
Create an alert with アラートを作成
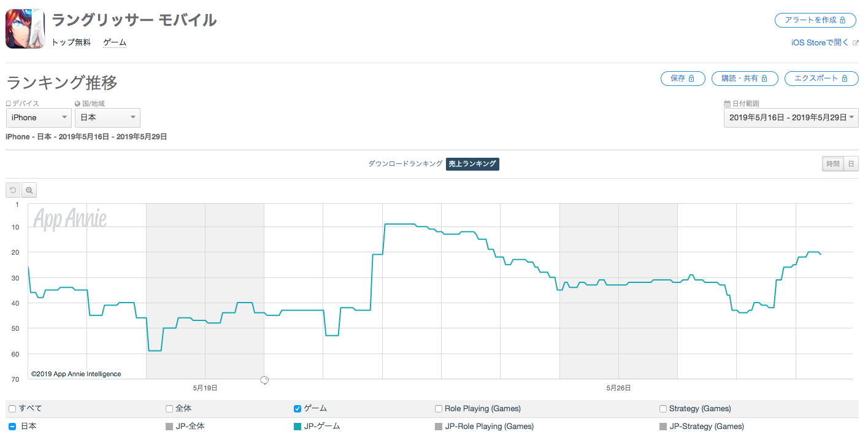[815, 20]
